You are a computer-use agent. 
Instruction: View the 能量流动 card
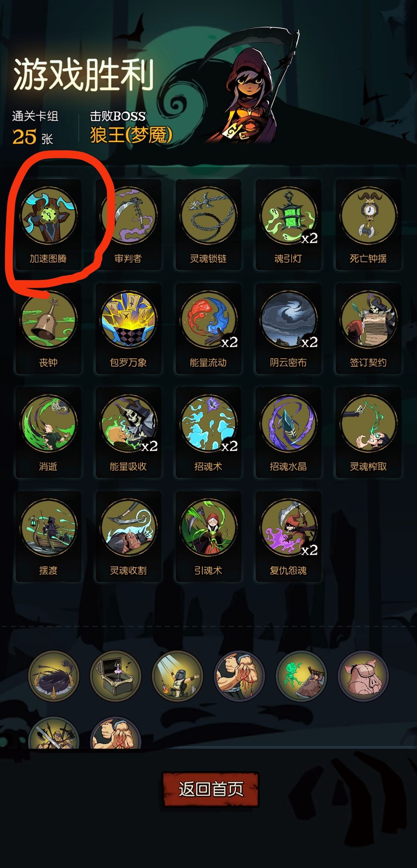[208, 329]
